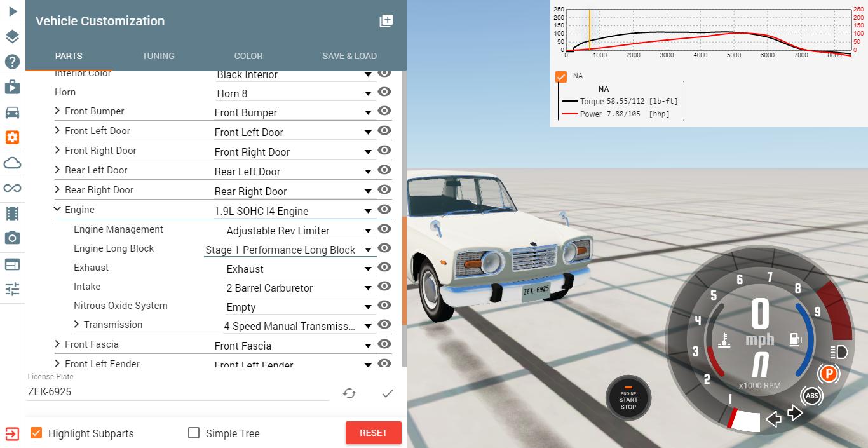
Task: Switch to the COLOR tab
Action: [248, 56]
